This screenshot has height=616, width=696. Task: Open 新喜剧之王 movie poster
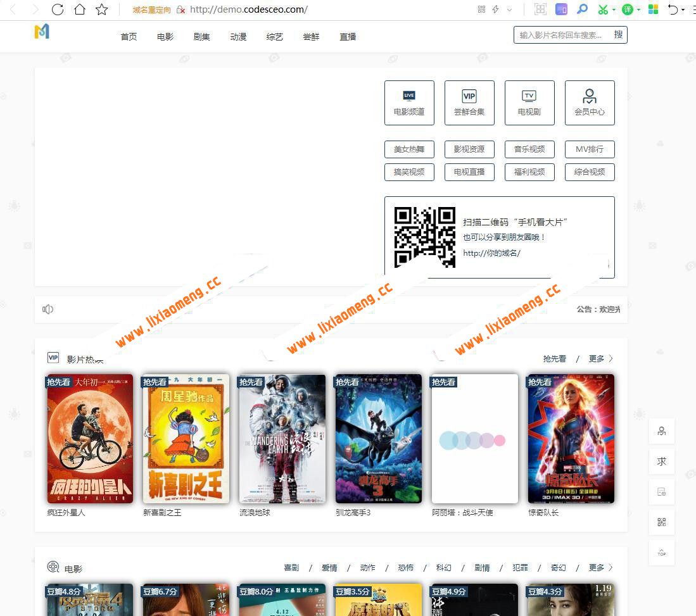pos(186,439)
